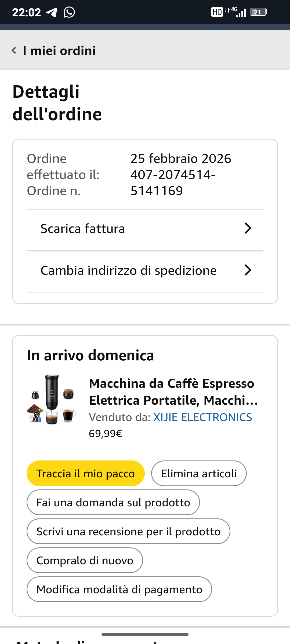This screenshot has height=644, width=290.
Task: Open the Telegram notification icon
Action: 52,12
